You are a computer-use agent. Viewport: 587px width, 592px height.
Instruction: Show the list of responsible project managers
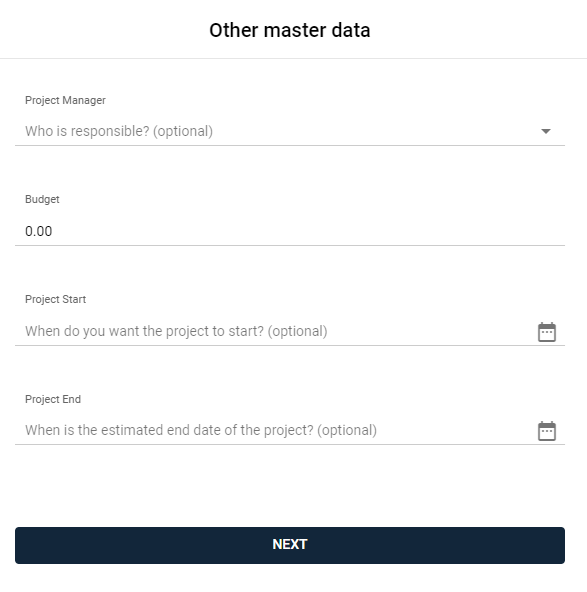coord(545,131)
